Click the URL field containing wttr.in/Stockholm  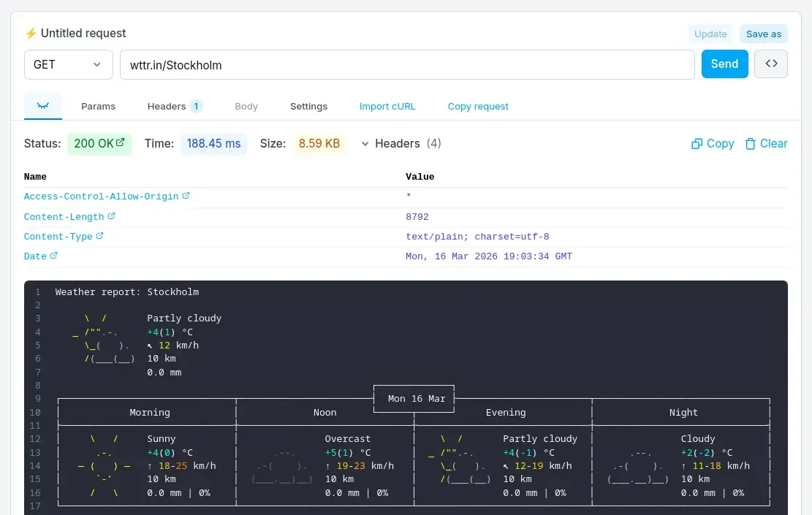pos(406,64)
